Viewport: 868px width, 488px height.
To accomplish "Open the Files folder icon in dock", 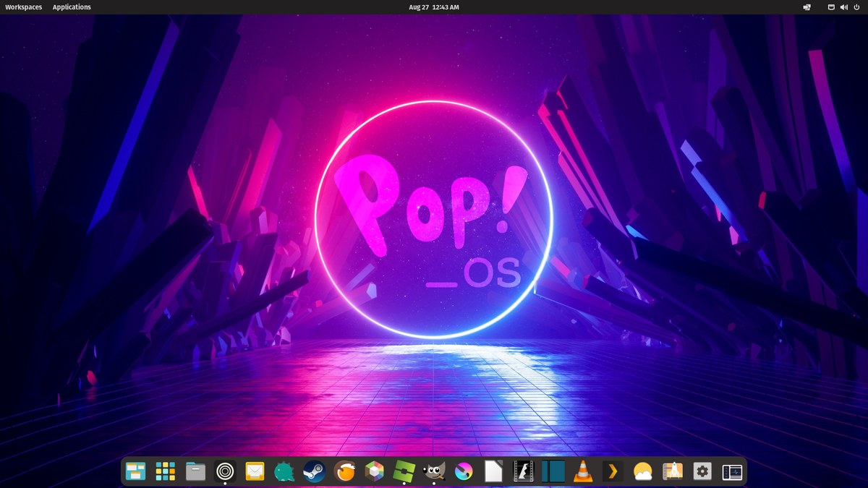I will click(x=195, y=472).
